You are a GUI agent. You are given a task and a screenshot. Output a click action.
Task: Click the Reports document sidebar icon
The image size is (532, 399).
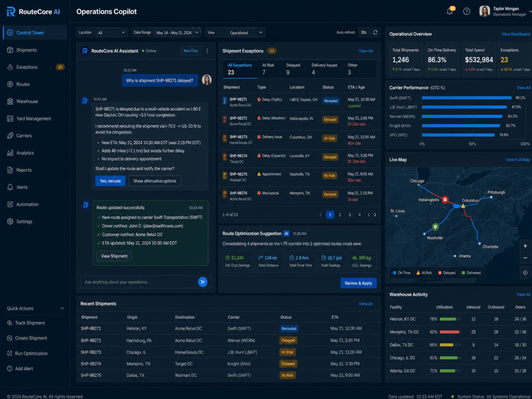[10, 170]
